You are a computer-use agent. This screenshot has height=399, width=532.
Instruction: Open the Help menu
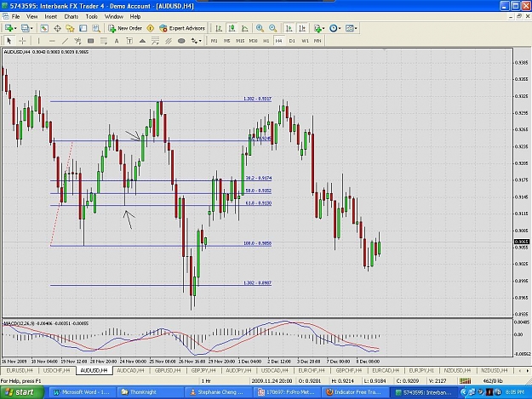tap(135, 16)
